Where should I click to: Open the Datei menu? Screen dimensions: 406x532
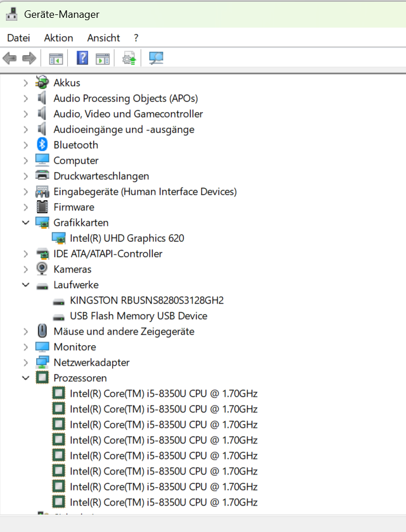18,37
